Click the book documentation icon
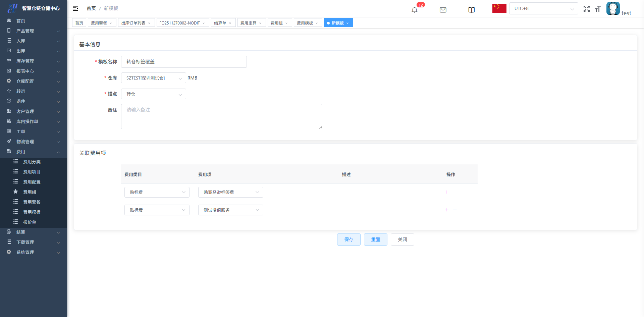The image size is (644, 317). 471,10
